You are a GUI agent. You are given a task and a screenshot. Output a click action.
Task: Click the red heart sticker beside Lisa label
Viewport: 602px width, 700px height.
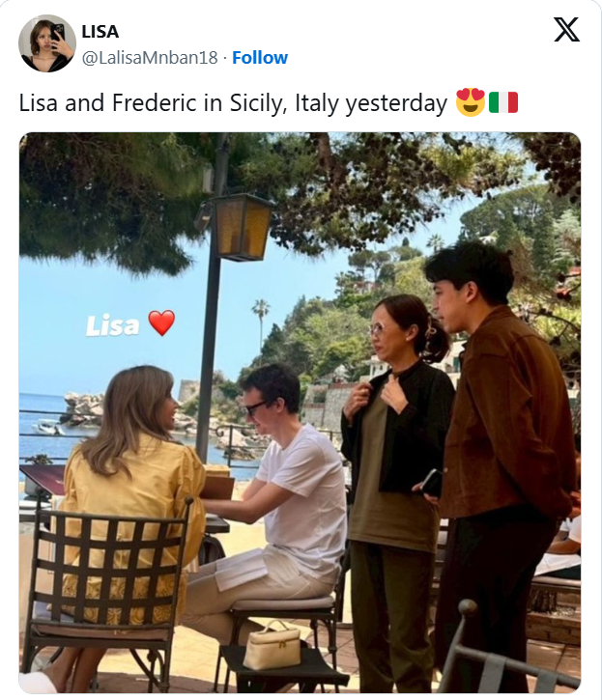pyautogui.click(x=161, y=322)
